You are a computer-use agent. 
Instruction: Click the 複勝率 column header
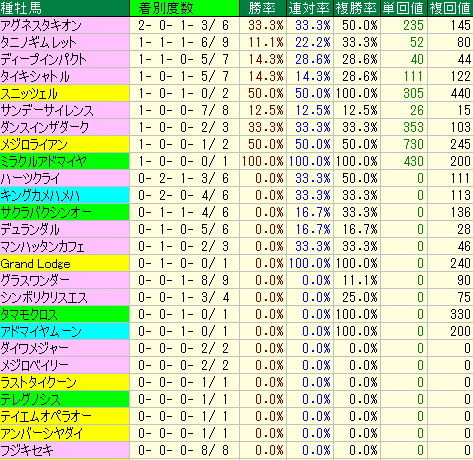[357, 8]
